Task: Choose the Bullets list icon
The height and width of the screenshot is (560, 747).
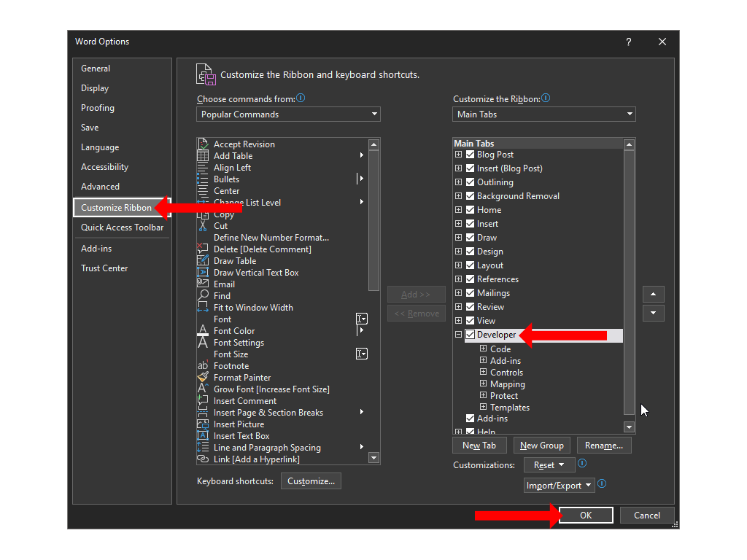Action: pyautogui.click(x=203, y=179)
